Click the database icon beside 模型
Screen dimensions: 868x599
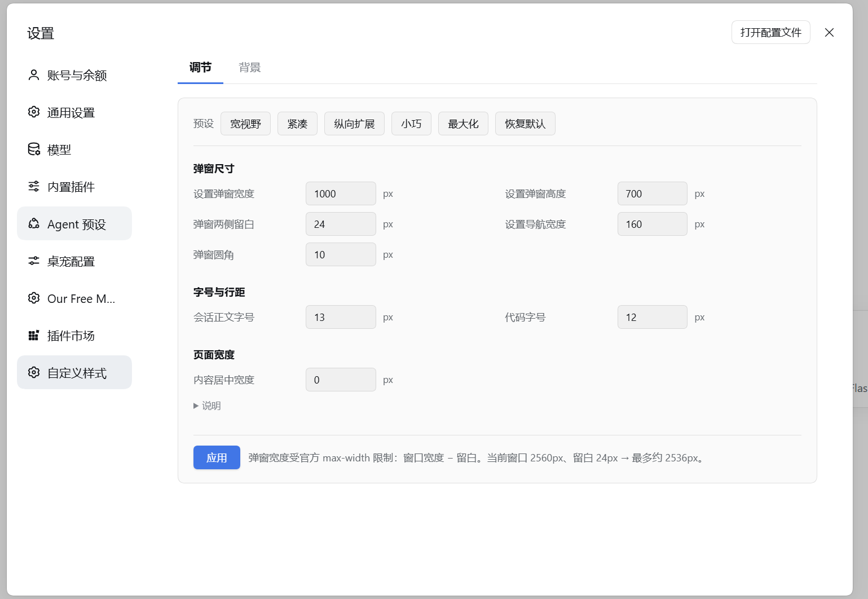point(34,149)
